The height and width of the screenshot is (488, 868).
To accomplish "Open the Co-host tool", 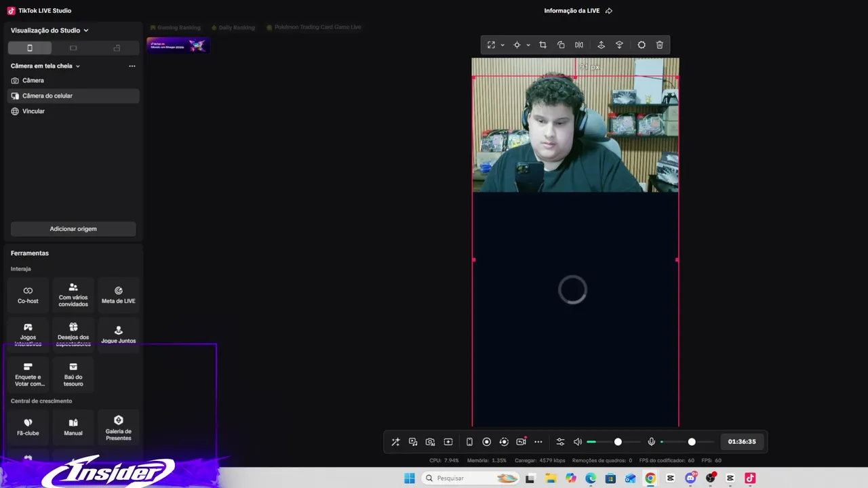I will 28,295.
